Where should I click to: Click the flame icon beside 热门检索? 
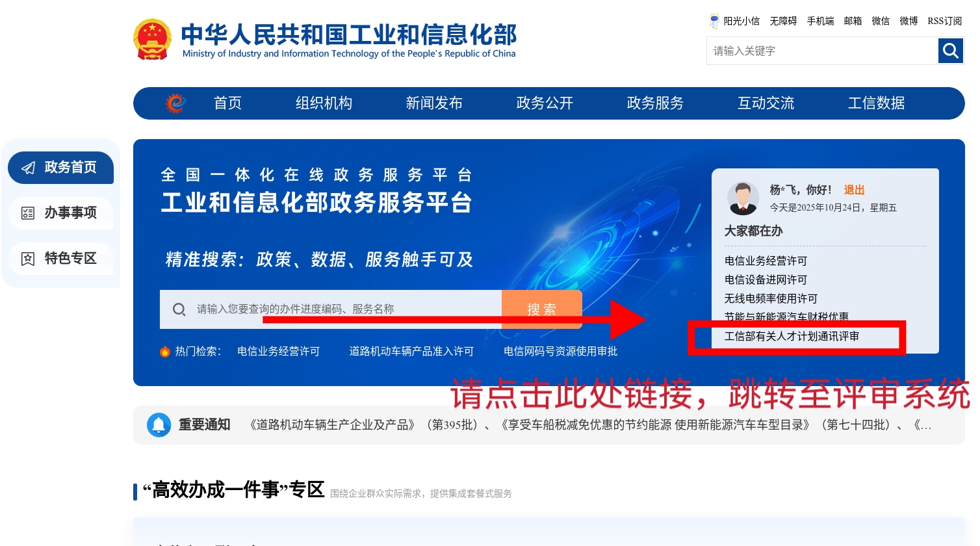click(x=165, y=352)
